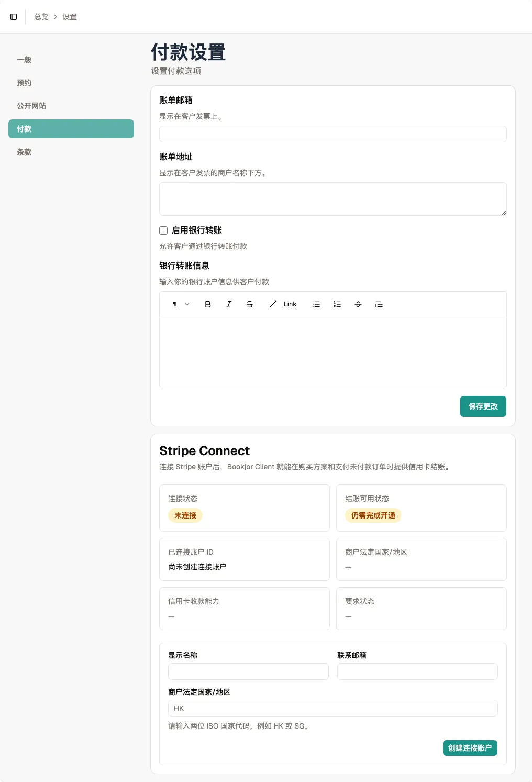Open the 预约 settings section
532x782 pixels.
[x=71, y=83]
